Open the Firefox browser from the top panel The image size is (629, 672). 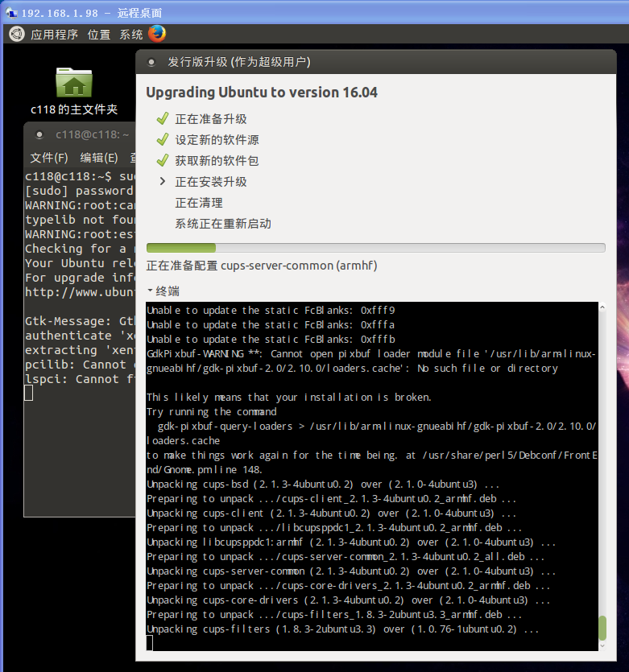[157, 34]
